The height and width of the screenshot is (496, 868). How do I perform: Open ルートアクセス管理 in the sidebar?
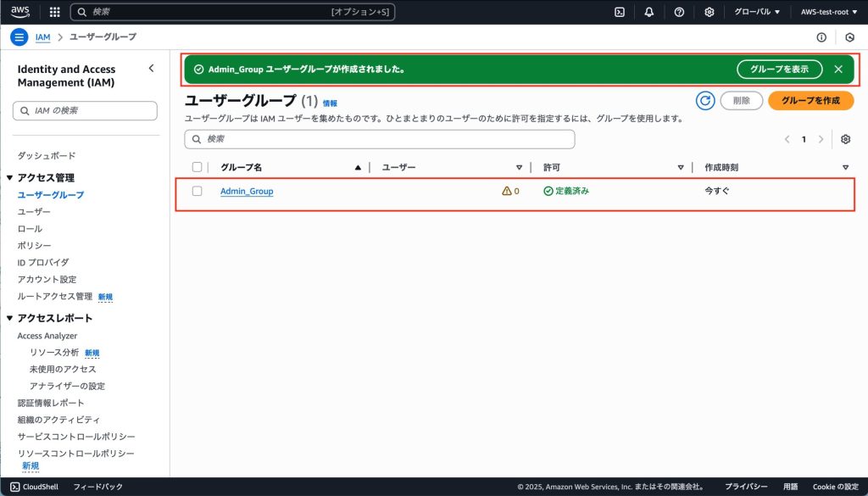tap(55, 296)
